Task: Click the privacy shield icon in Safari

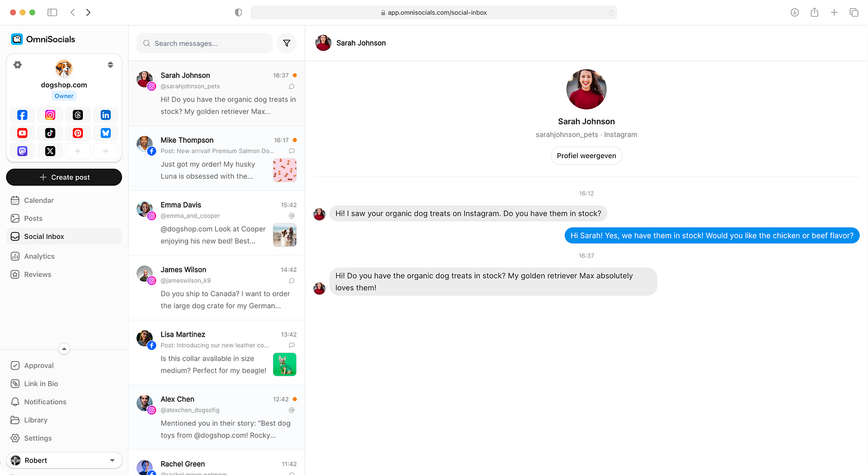Action: pyautogui.click(x=238, y=12)
